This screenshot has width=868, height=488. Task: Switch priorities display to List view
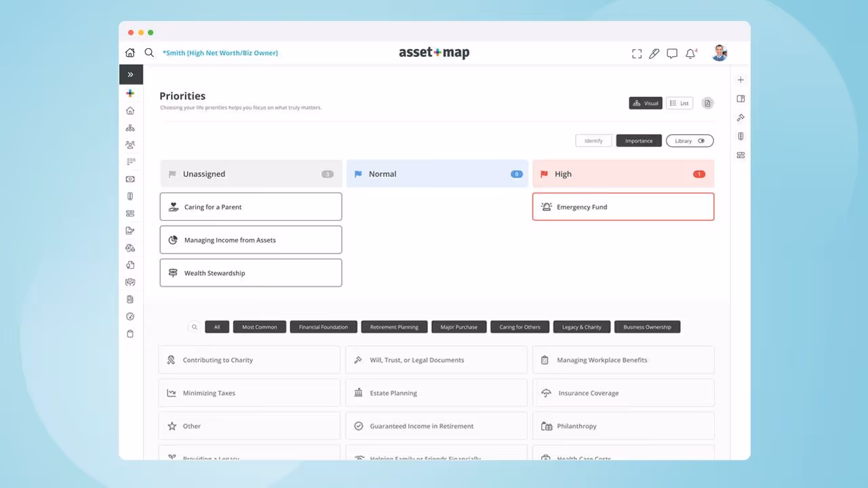[679, 103]
